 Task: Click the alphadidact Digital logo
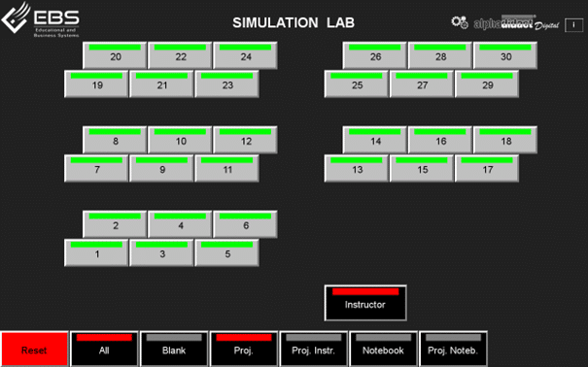(x=516, y=23)
